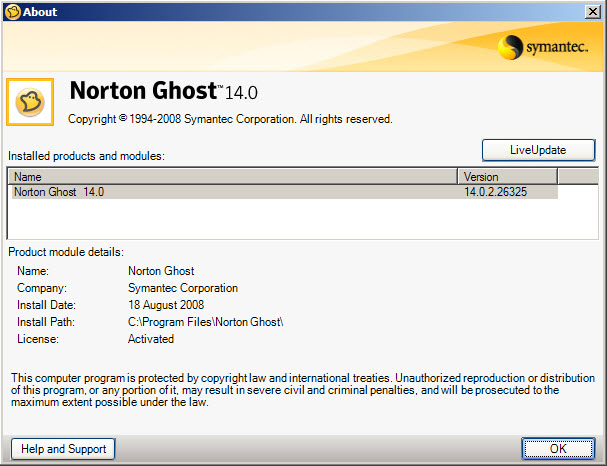This screenshot has height=466, width=607.
Task: Click the 'Install Date:' label
Action: click(x=46, y=305)
